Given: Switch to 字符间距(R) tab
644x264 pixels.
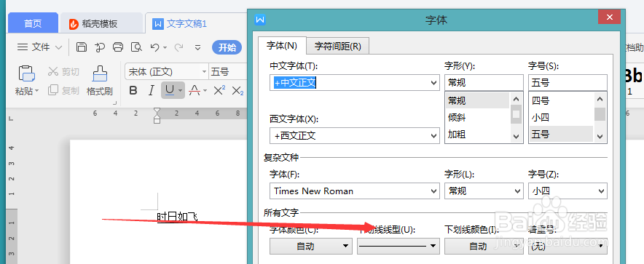Looking at the screenshot, I should click(337, 47).
